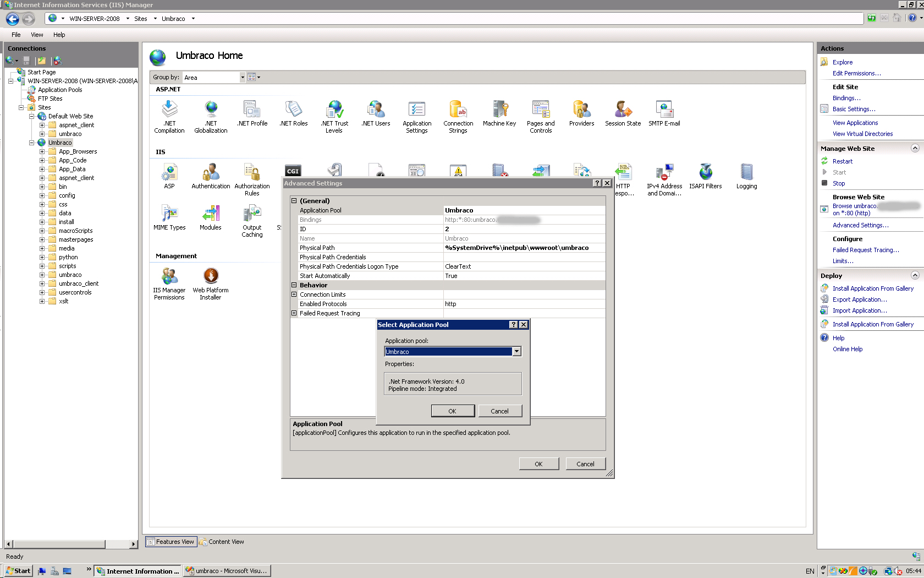Collapse the (General) settings section

(x=294, y=201)
